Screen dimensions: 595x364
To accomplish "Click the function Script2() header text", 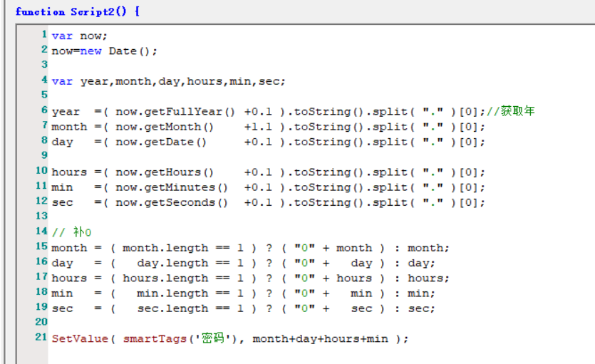I will 78,12.
